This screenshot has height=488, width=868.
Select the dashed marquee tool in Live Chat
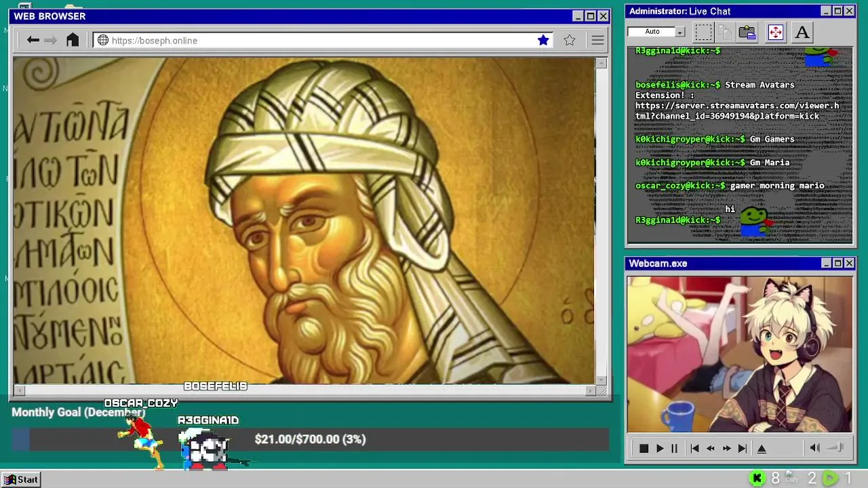703,32
